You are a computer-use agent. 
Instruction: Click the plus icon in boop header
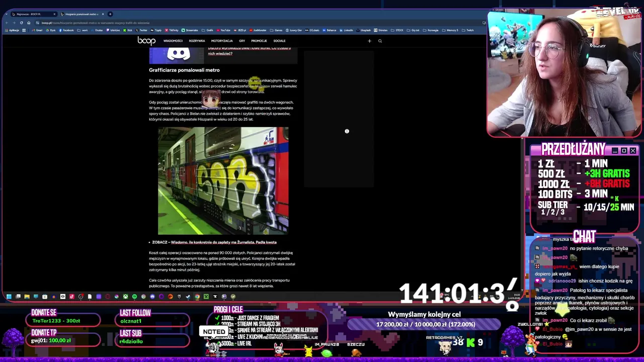369,41
